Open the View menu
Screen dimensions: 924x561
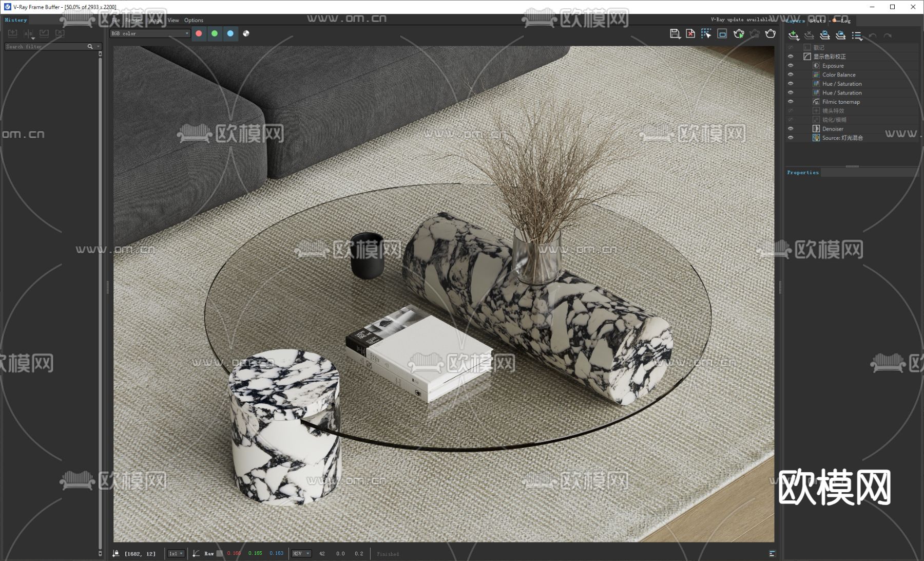click(x=174, y=20)
